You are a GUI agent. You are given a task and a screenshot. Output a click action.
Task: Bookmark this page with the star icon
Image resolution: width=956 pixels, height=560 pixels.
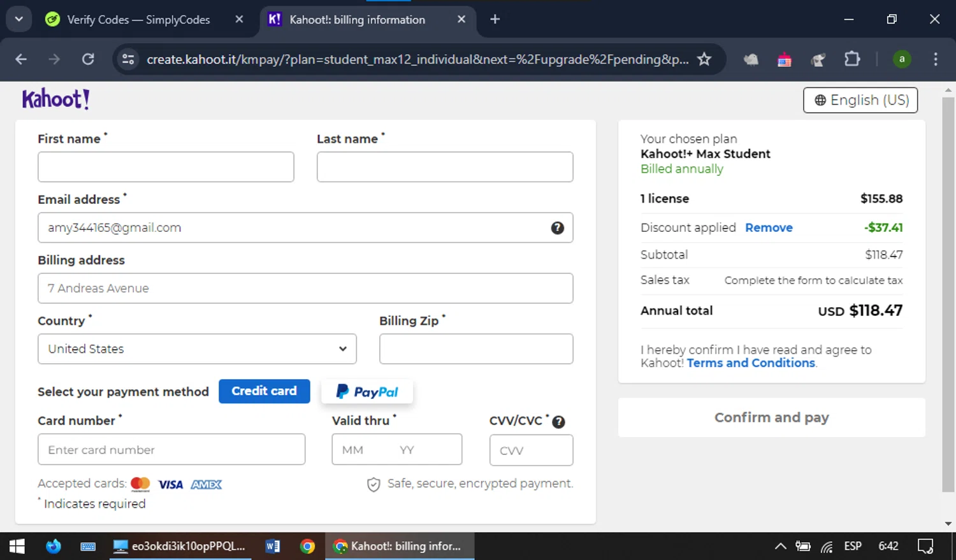[704, 59]
